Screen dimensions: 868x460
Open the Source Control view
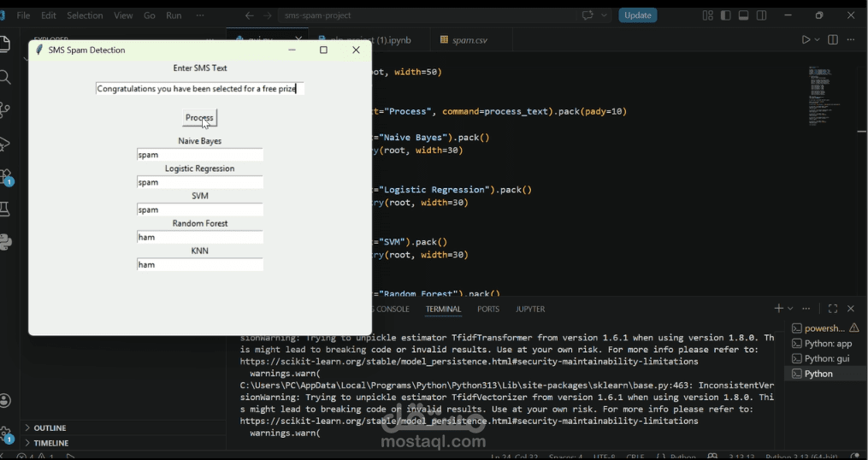(x=5, y=110)
